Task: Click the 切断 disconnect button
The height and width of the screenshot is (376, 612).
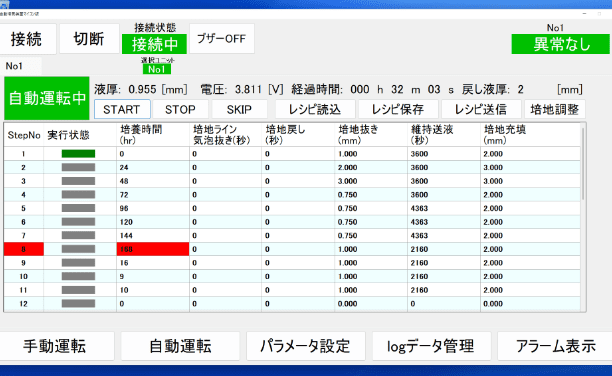Action: click(x=89, y=39)
